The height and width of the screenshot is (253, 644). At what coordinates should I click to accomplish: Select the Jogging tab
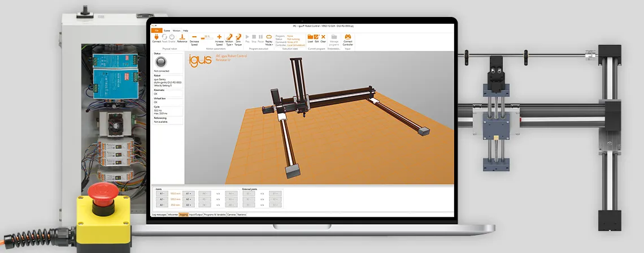pyautogui.click(x=184, y=215)
